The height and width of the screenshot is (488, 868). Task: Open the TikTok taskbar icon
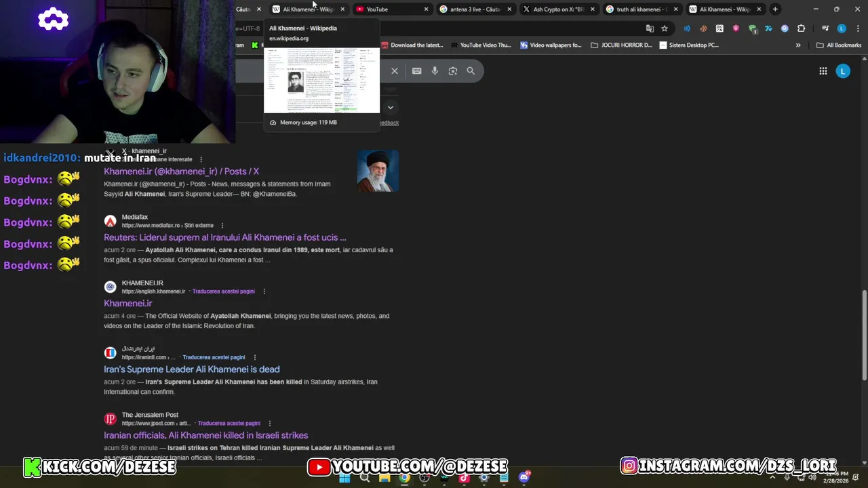(x=464, y=477)
